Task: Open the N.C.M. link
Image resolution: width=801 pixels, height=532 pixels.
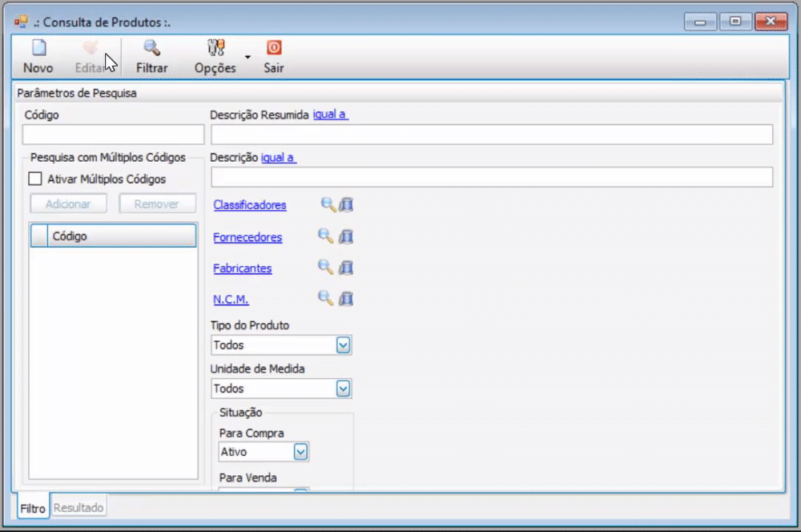Action: pos(231,300)
